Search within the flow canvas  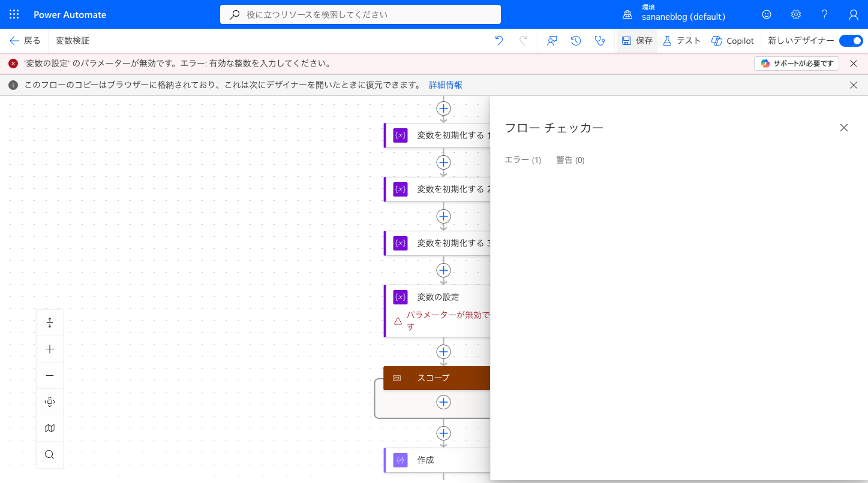tap(50, 455)
